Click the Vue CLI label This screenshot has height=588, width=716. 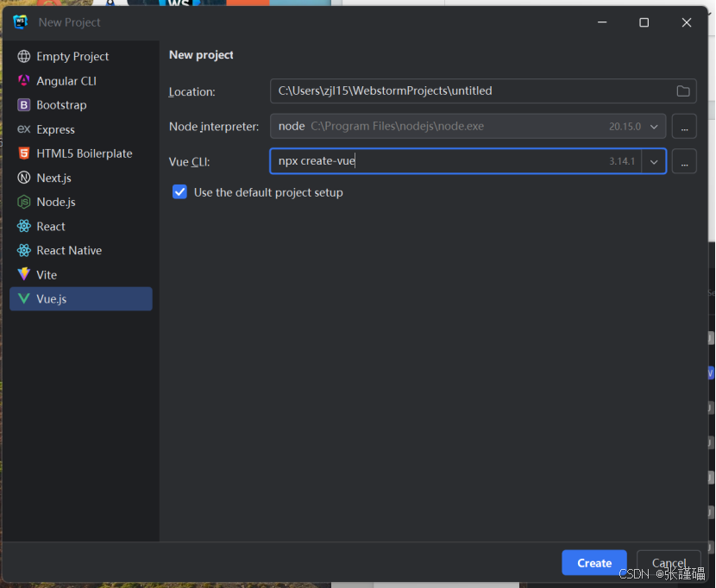(x=189, y=161)
